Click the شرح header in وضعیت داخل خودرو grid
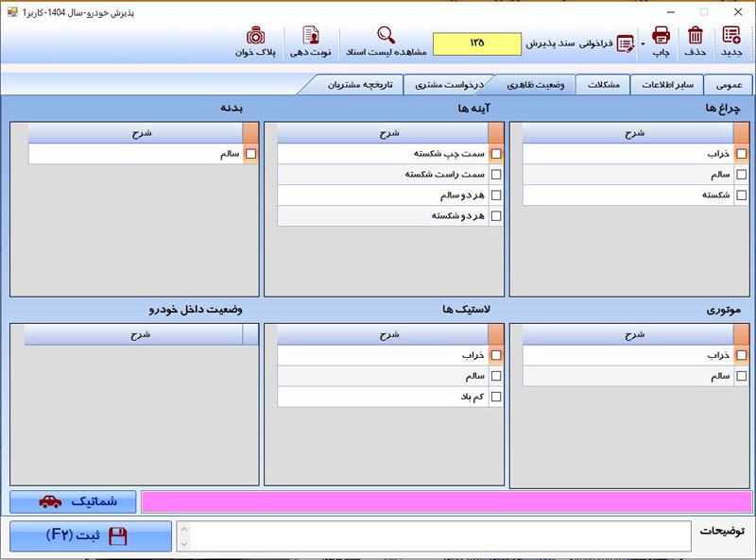Image resolution: width=756 pixels, height=560 pixels. click(x=133, y=334)
